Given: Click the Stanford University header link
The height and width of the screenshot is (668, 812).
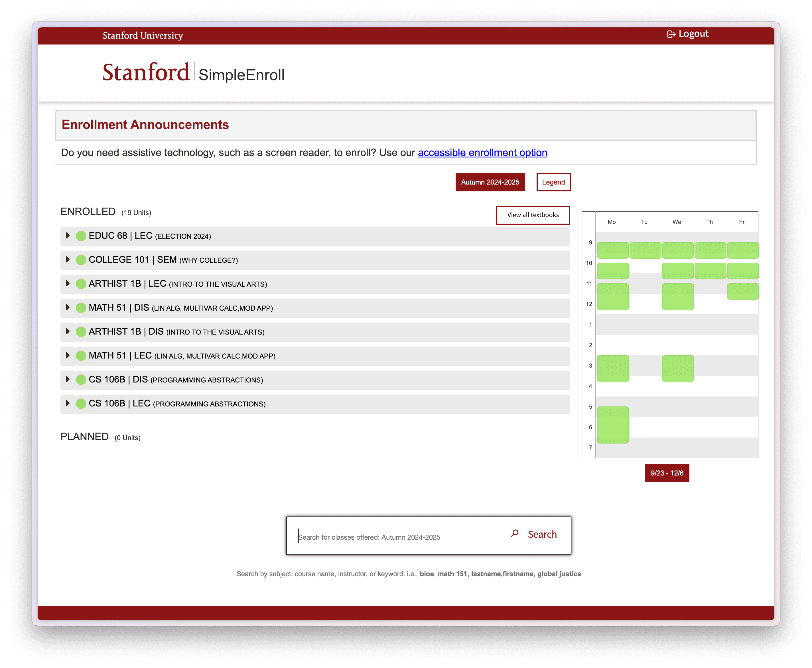Looking at the screenshot, I should coord(143,35).
